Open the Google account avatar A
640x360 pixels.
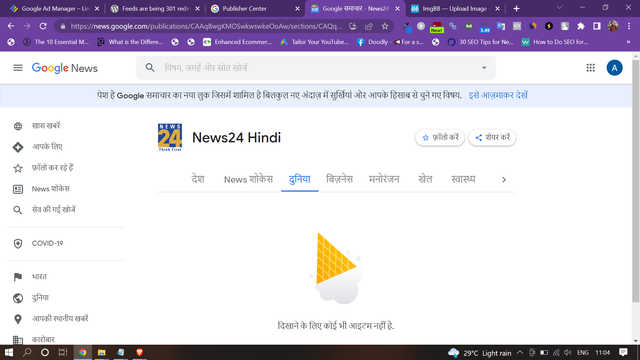click(x=614, y=68)
